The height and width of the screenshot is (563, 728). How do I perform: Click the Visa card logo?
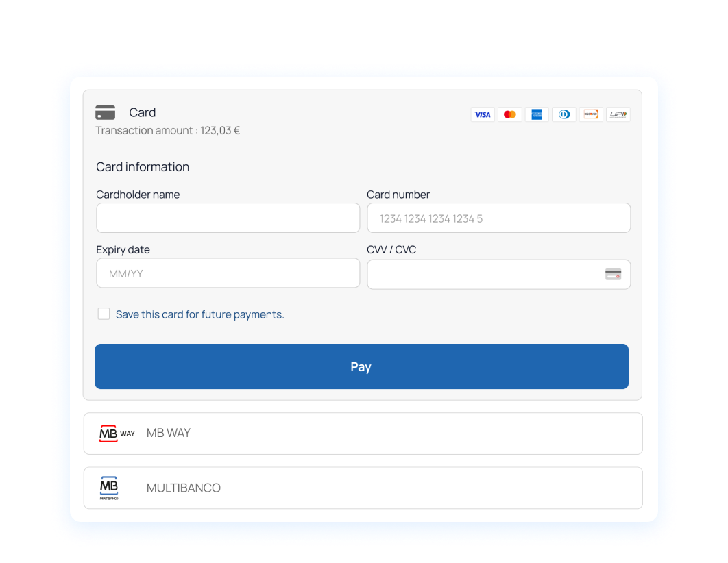[483, 114]
